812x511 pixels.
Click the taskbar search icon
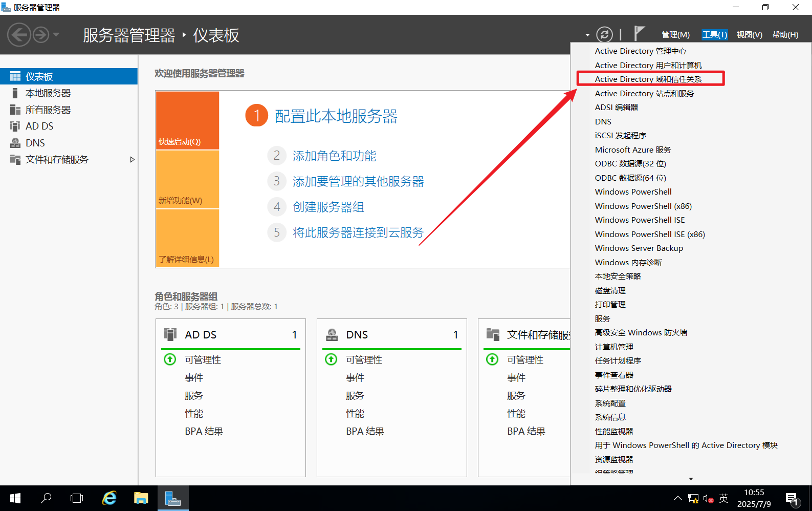click(46, 498)
